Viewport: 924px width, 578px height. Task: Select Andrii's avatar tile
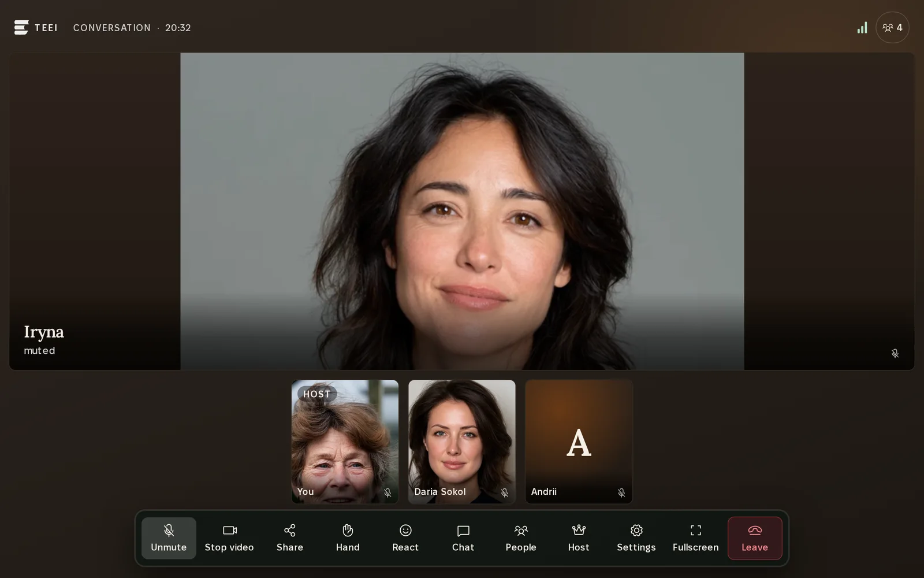click(x=579, y=442)
